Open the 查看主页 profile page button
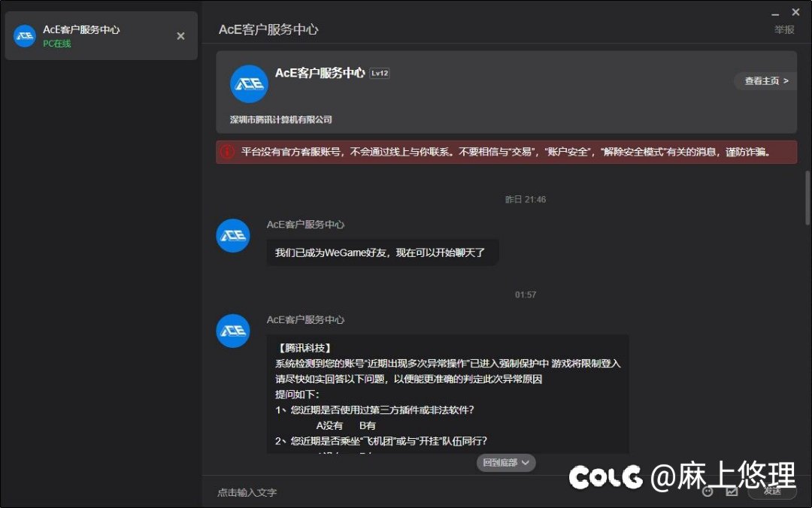This screenshot has height=508, width=812. 766,80
